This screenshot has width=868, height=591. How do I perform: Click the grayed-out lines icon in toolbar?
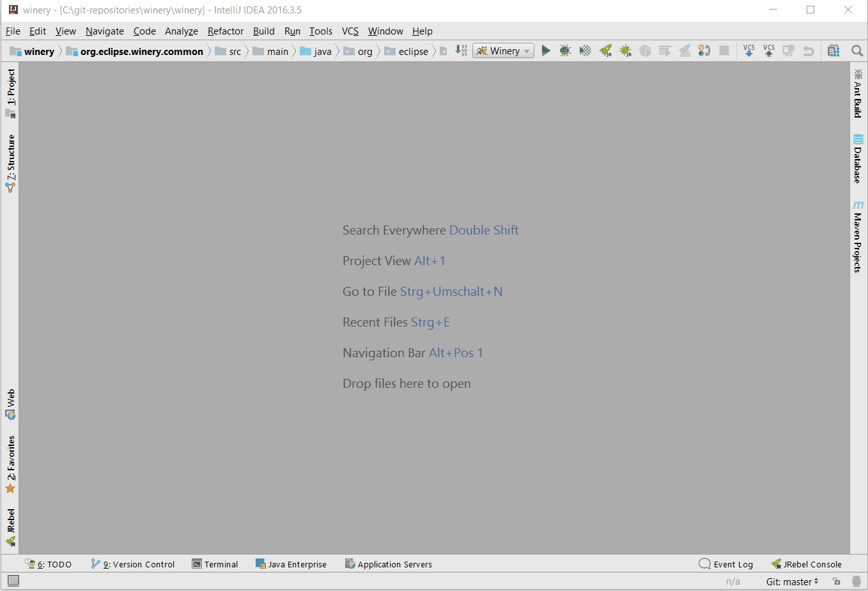tap(665, 50)
